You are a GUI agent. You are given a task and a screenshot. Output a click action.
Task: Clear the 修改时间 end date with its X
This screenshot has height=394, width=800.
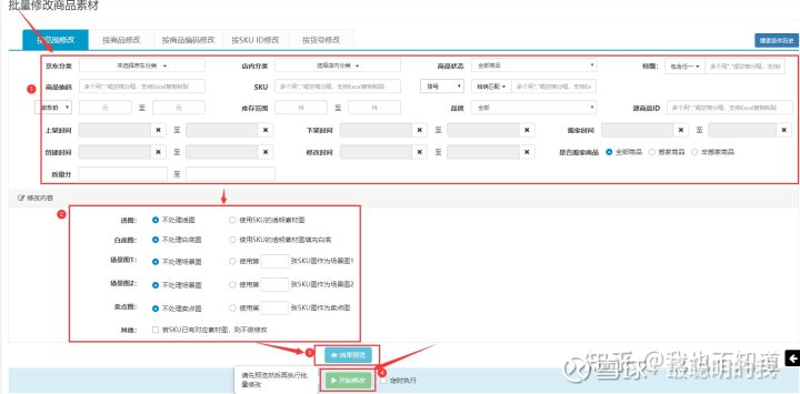527,152
